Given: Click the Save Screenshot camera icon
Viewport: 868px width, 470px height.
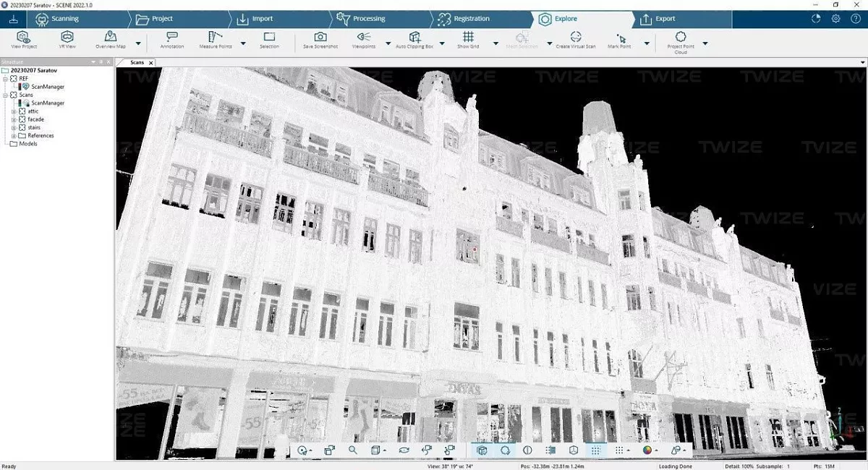Looking at the screenshot, I should [x=320, y=37].
